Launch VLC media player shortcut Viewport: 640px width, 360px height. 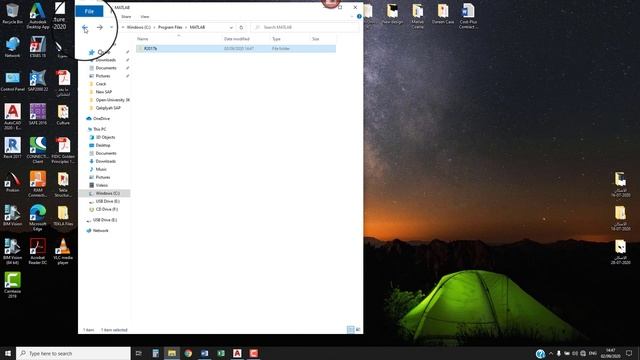[63, 251]
